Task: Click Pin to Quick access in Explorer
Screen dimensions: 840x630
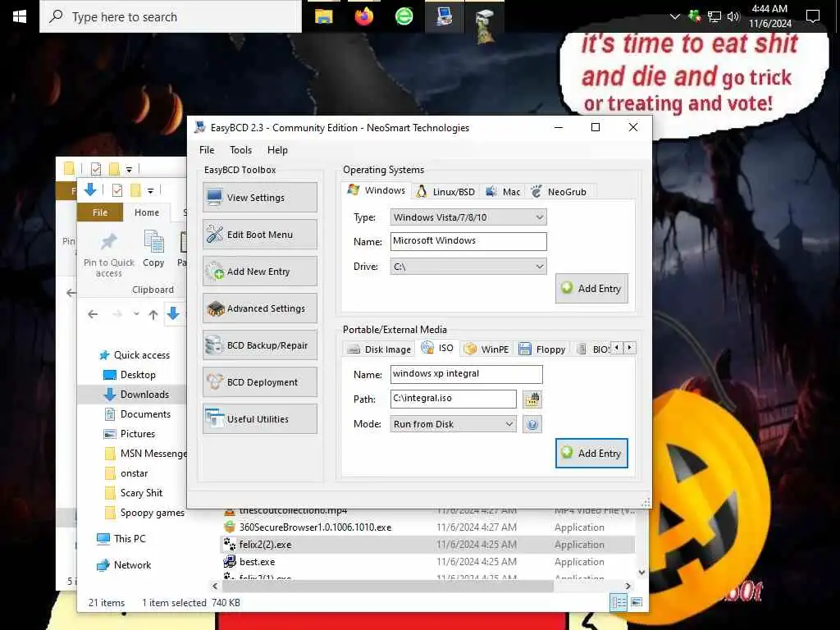Action: (109, 255)
